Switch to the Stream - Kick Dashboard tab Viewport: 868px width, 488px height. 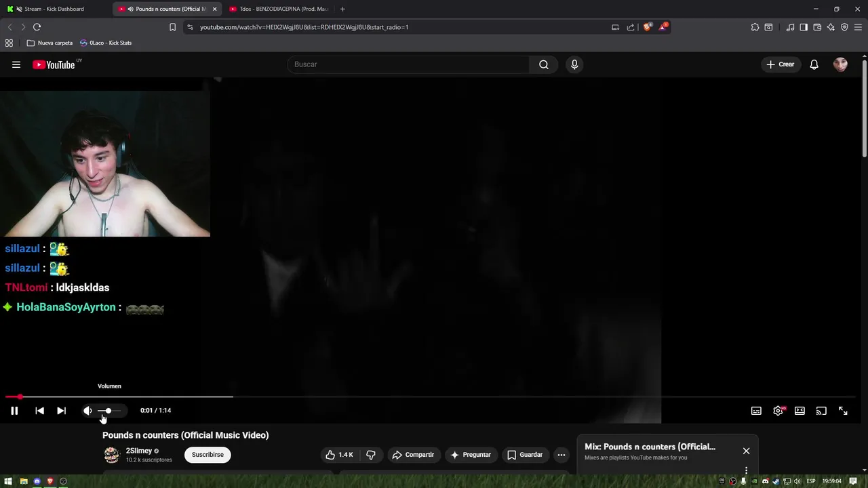pos(54,9)
